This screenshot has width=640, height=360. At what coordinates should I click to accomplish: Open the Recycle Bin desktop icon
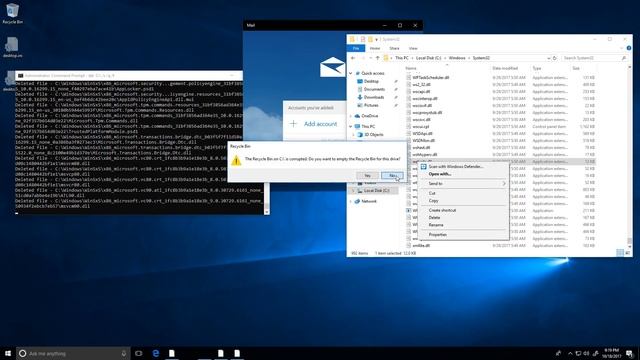coord(12,13)
